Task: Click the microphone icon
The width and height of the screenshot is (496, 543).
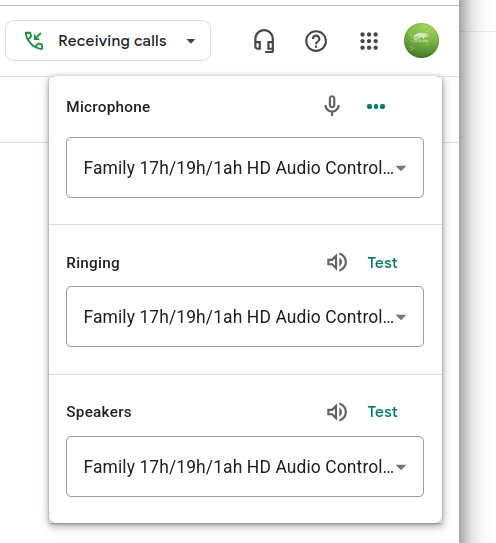Action: click(x=332, y=106)
